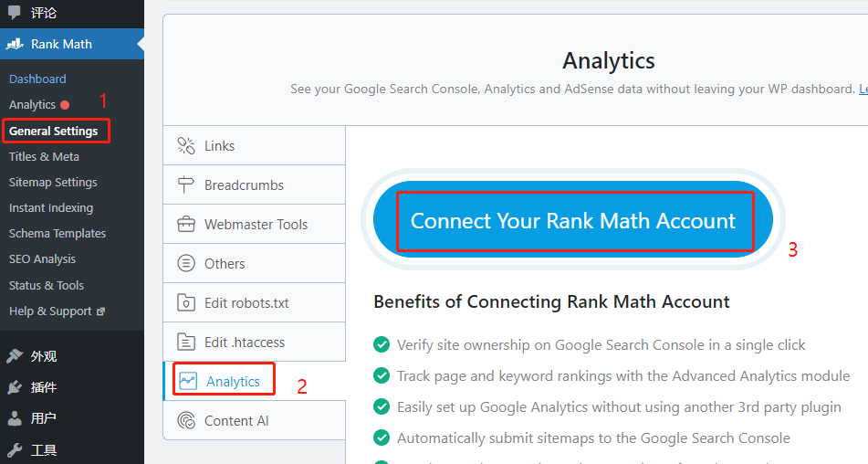Open the SEO Analysis page
Screen dimensions: 868x464
[x=42, y=259]
